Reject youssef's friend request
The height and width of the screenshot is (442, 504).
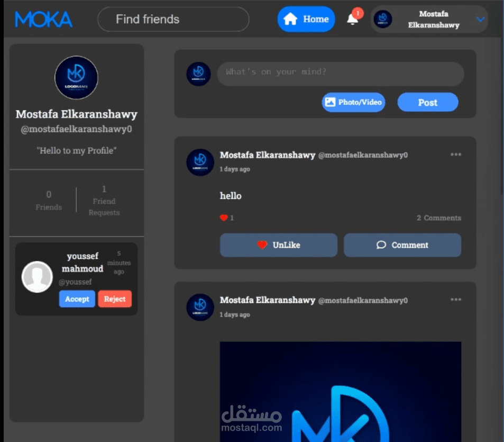[115, 299]
